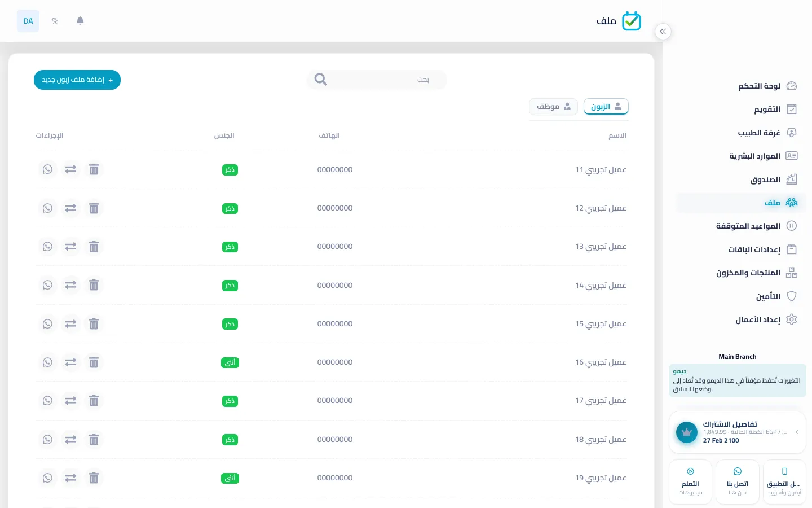Open WhatsApp for عميل تجريبي 16

point(47,362)
